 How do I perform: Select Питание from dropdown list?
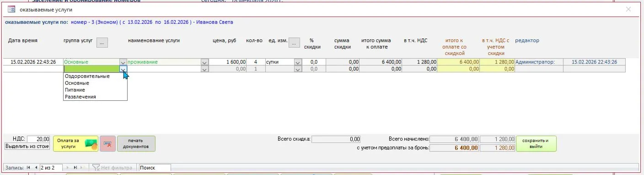tap(95, 90)
